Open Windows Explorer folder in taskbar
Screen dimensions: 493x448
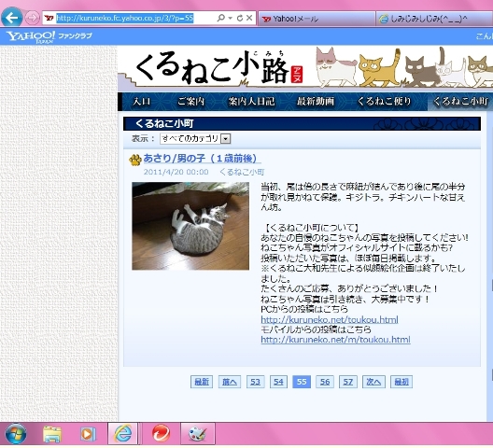(x=52, y=434)
